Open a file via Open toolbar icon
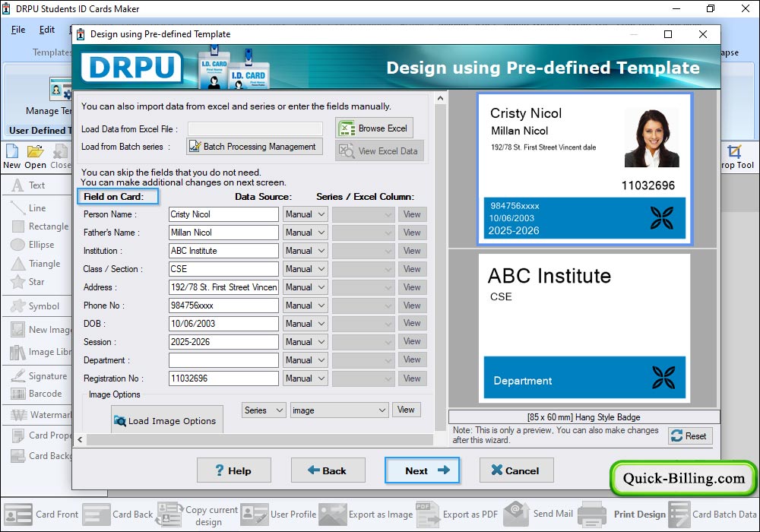The height and width of the screenshot is (532, 760). pos(36,157)
